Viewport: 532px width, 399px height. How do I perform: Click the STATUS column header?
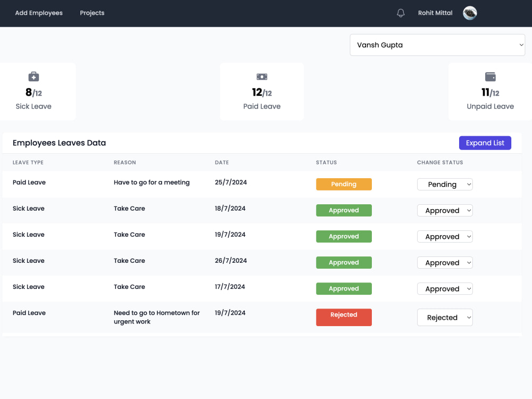pos(327,162)
